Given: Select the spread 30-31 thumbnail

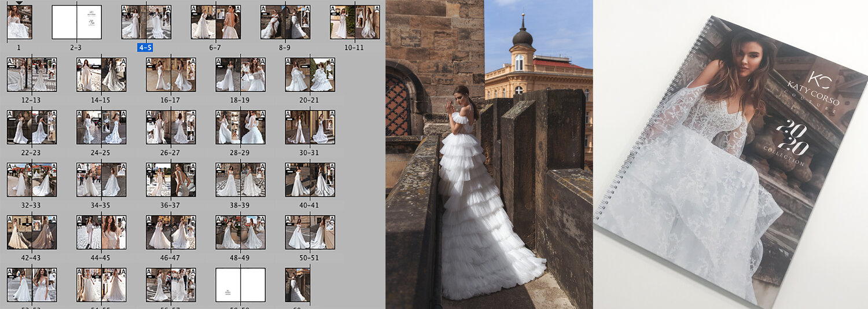Looking at the screenshot, I should click(x=310, y=127).
